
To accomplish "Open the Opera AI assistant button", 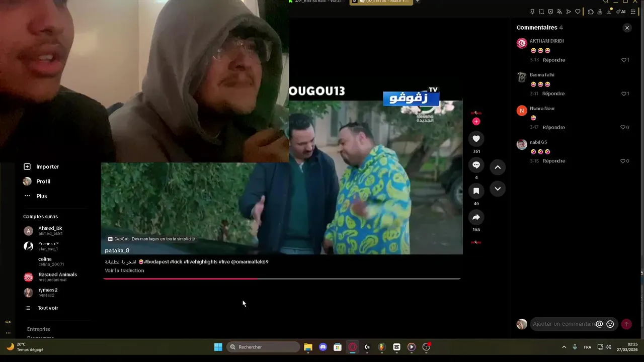I will (621, 12).
